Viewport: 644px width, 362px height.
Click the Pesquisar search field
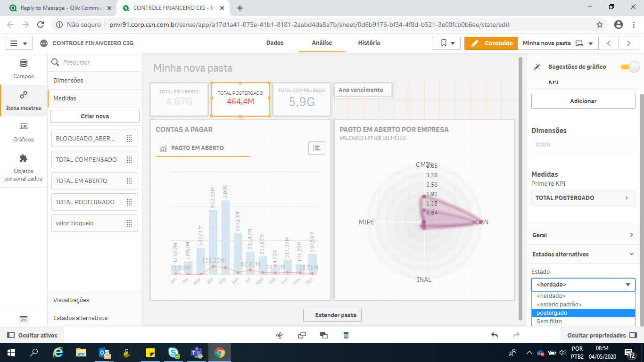coord(94,62)
